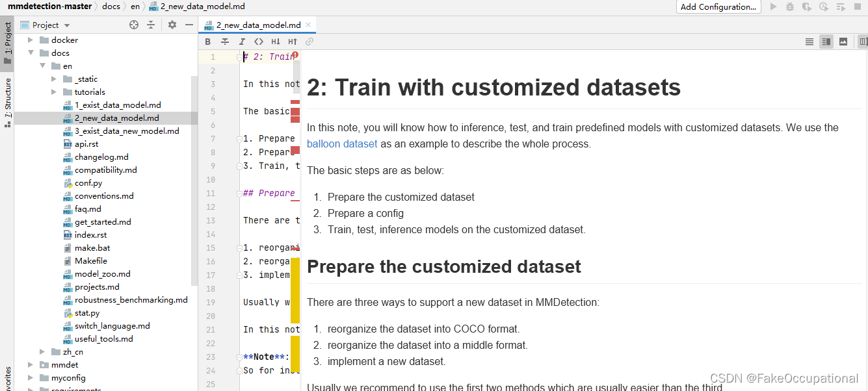
Task: Show preview only view
Action: tap(843, 42)
